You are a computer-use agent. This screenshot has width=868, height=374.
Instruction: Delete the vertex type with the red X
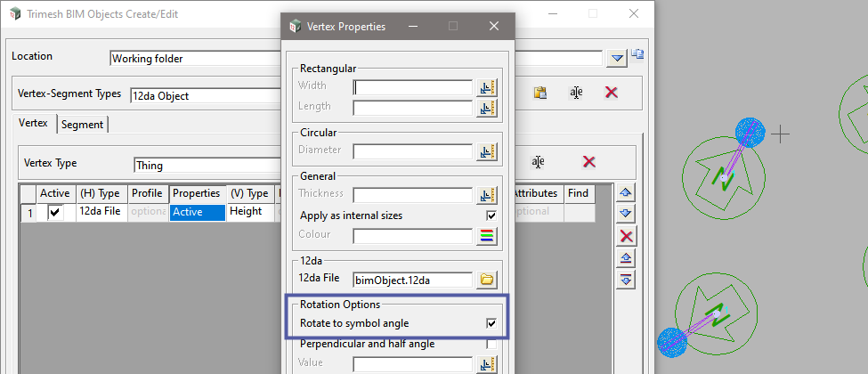588,162
